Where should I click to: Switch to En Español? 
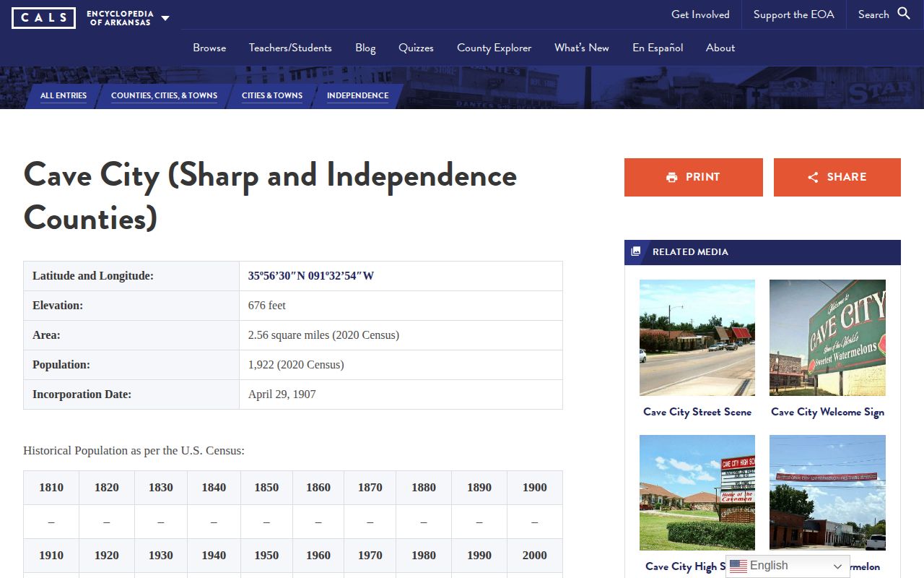tap(658, 48)
